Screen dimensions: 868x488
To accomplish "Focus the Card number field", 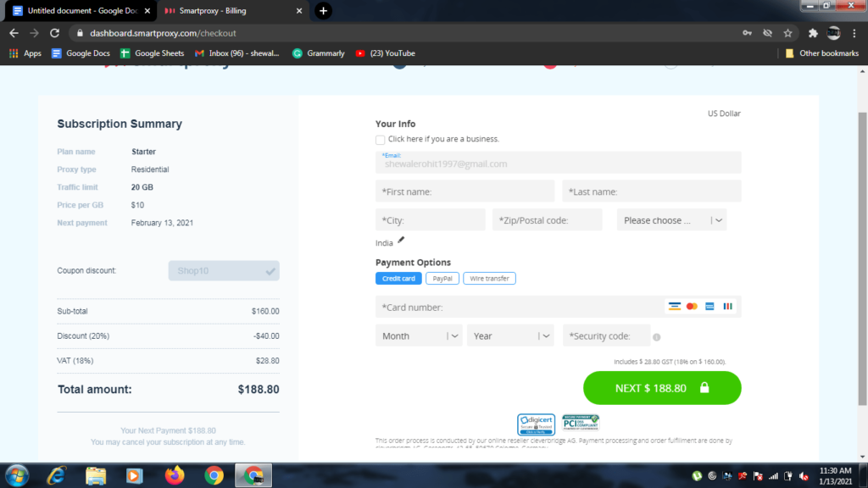I will click(x=558, y=307).
